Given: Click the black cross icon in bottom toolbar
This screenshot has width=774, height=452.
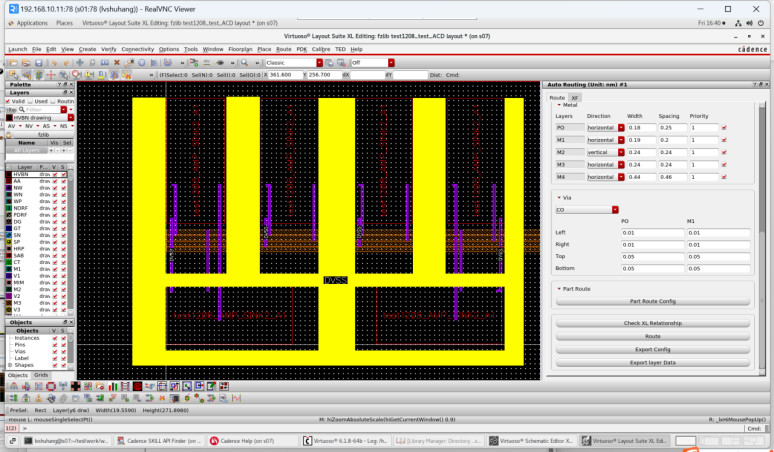Looking at the screenshot, I should [76, 386].
